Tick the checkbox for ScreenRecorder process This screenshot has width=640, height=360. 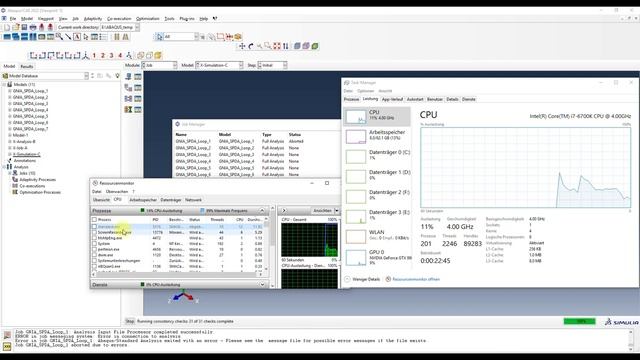click(x=94, y=232)
